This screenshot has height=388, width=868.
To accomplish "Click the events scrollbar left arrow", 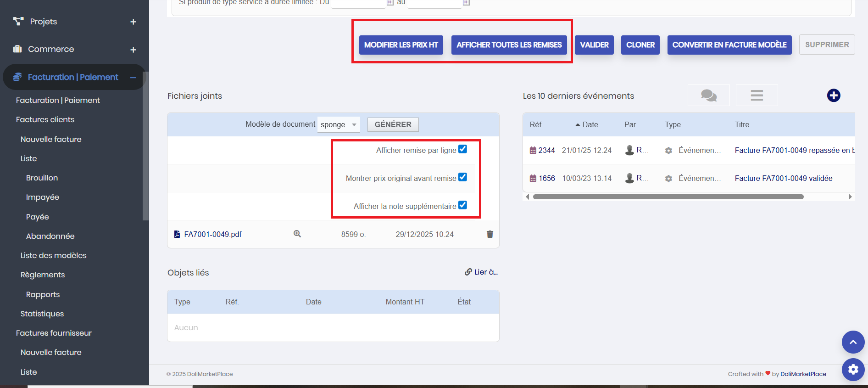I will pyautogui.click(x=528, y=197).
